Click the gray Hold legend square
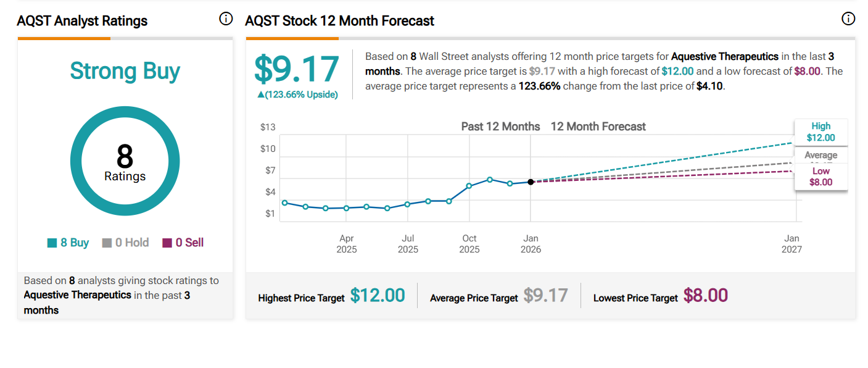This screenshot has height=368, width=868. coord(107,243)
